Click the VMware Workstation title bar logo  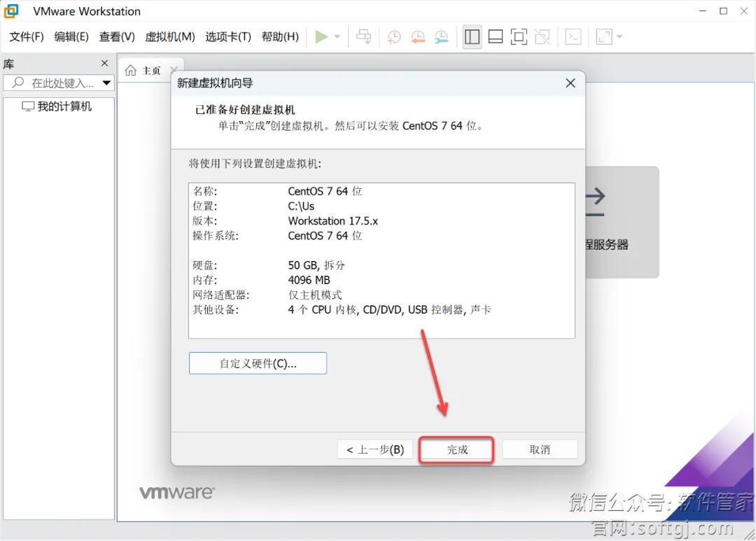[11, 11]
